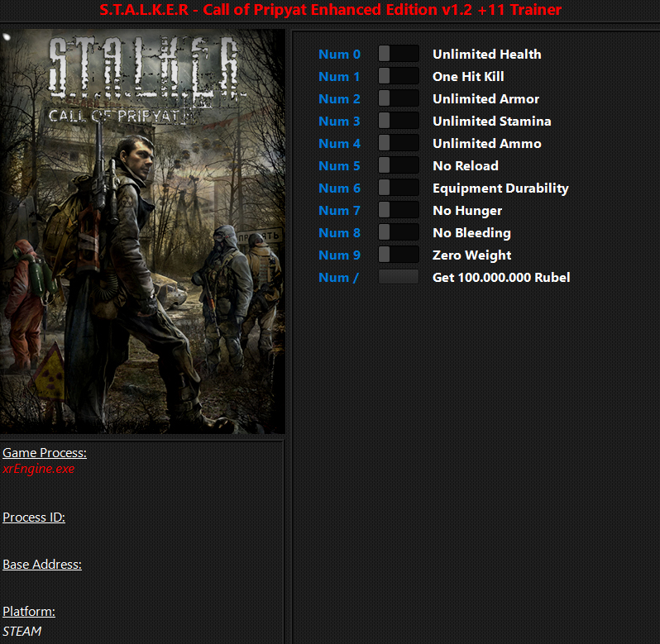Enable the One Hit Kill toggle

(398, 76)
